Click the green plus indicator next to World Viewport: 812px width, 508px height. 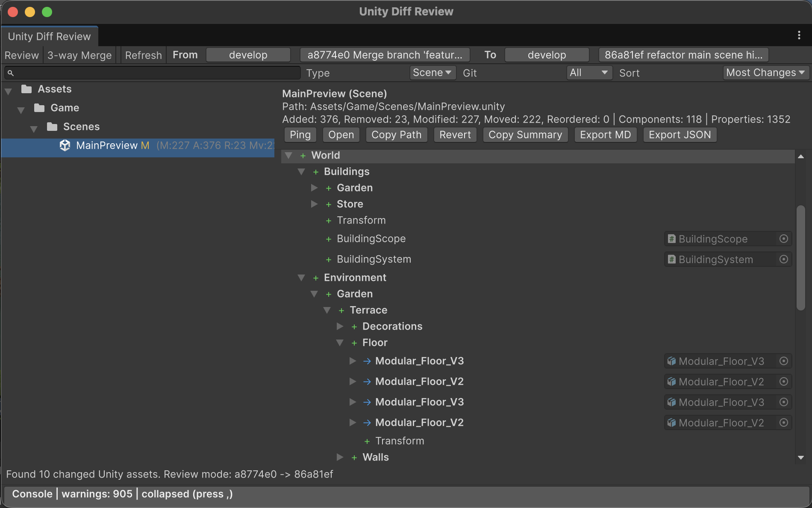tap(302, 155)
